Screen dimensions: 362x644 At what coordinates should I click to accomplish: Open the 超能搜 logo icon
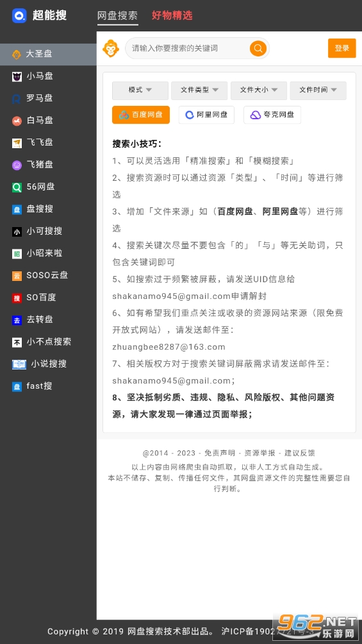[x=19, y=15]
